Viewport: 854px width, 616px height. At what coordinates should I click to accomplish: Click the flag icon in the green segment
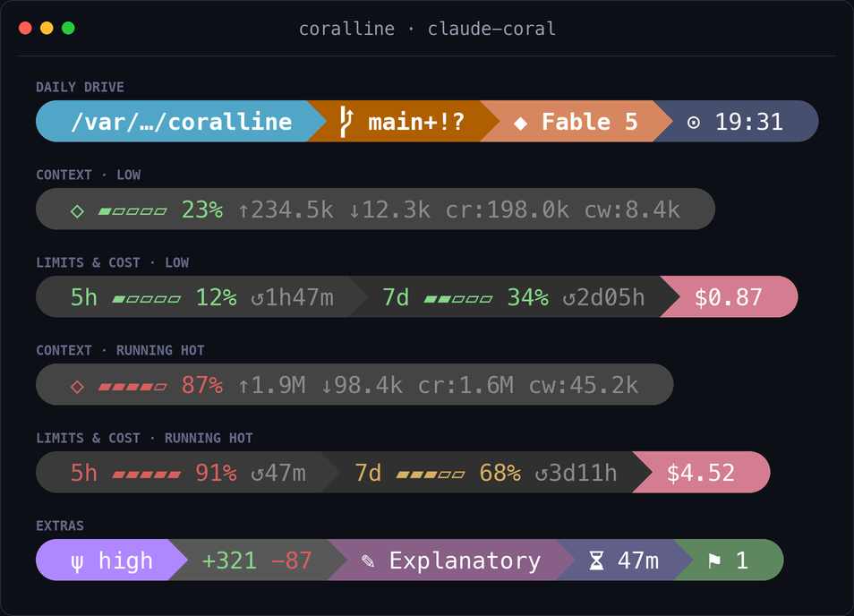(x=714, y=560)
